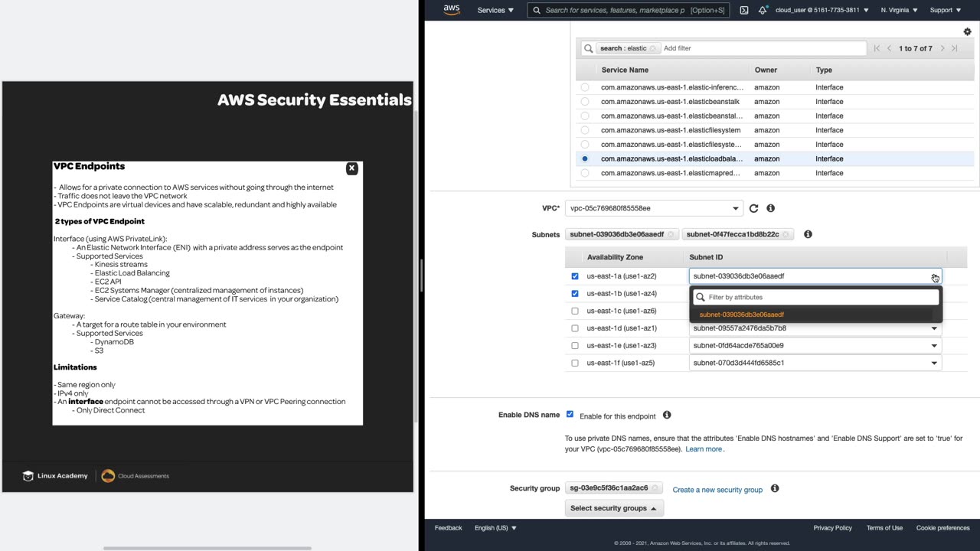The image size is (980, 551).
Task: Click info icon next to Enable DNS name
Action: click(667, 416)
